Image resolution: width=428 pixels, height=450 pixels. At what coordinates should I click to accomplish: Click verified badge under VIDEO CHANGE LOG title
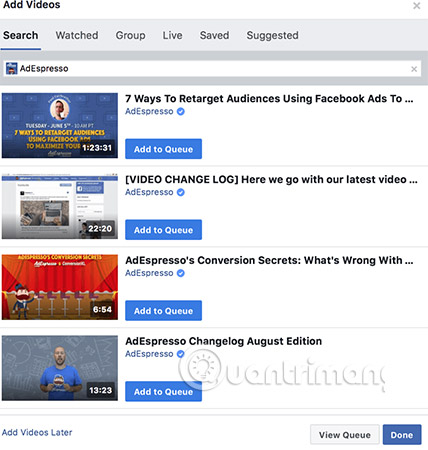[x=181, y=192]
